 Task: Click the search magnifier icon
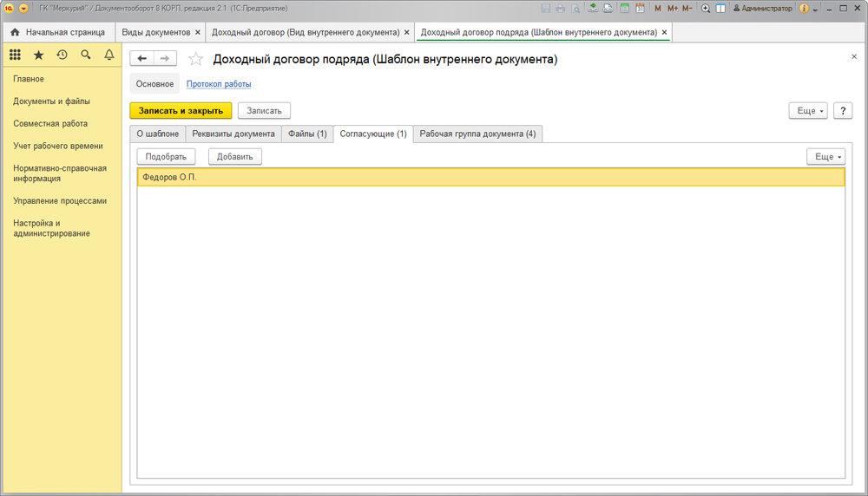[85, 55]
